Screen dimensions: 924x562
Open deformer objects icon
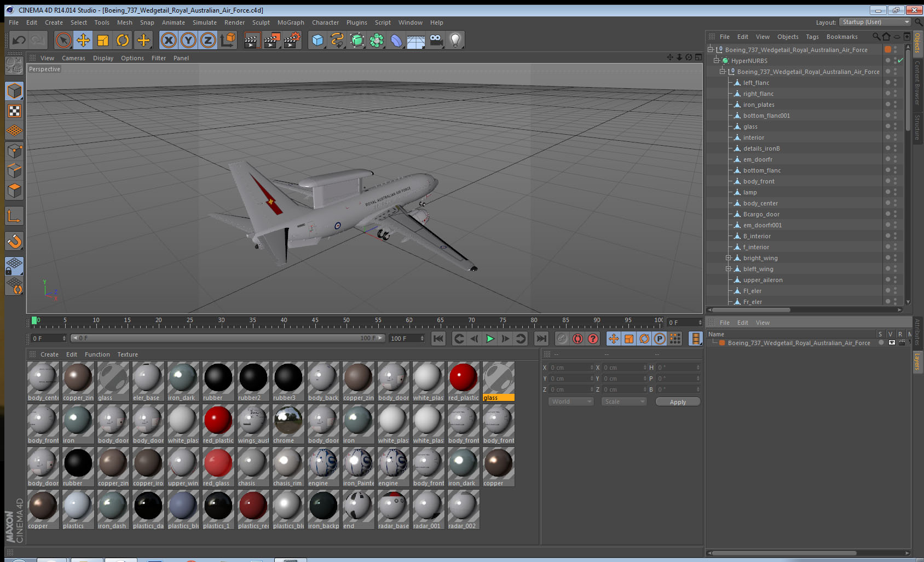(x=396, y=40)
